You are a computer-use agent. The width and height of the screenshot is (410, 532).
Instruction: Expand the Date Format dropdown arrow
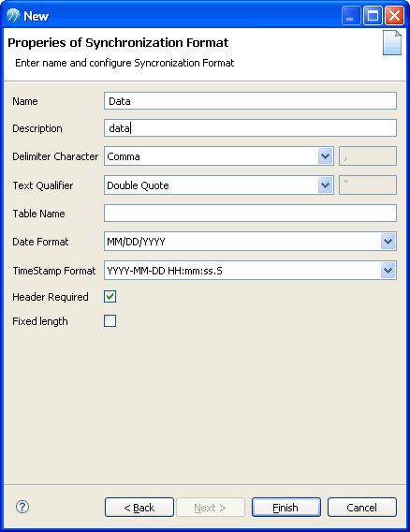tap(388, 242)
